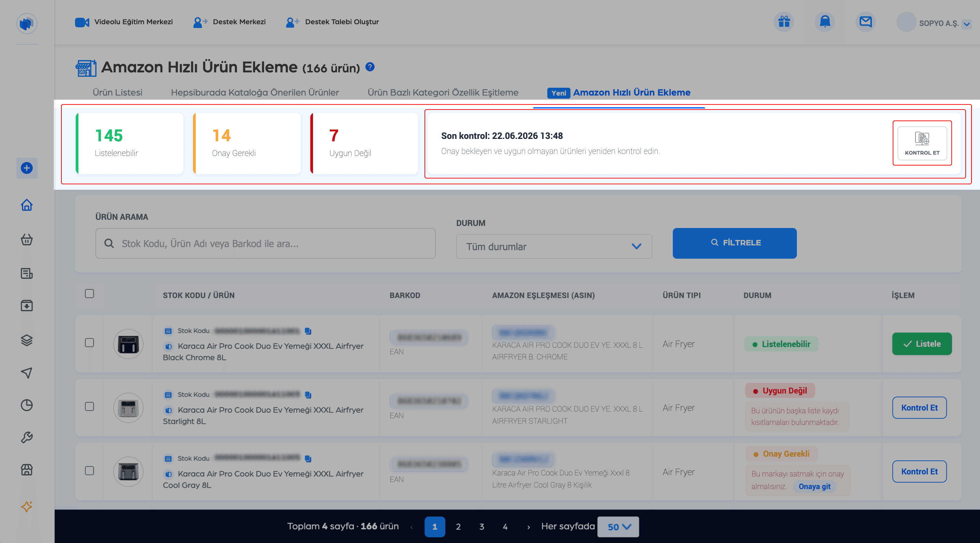Image resolution: width=980 pixels, height=543 pixels.
Task: Click the 7 Uygun Değil summary card
Action: 364,143
